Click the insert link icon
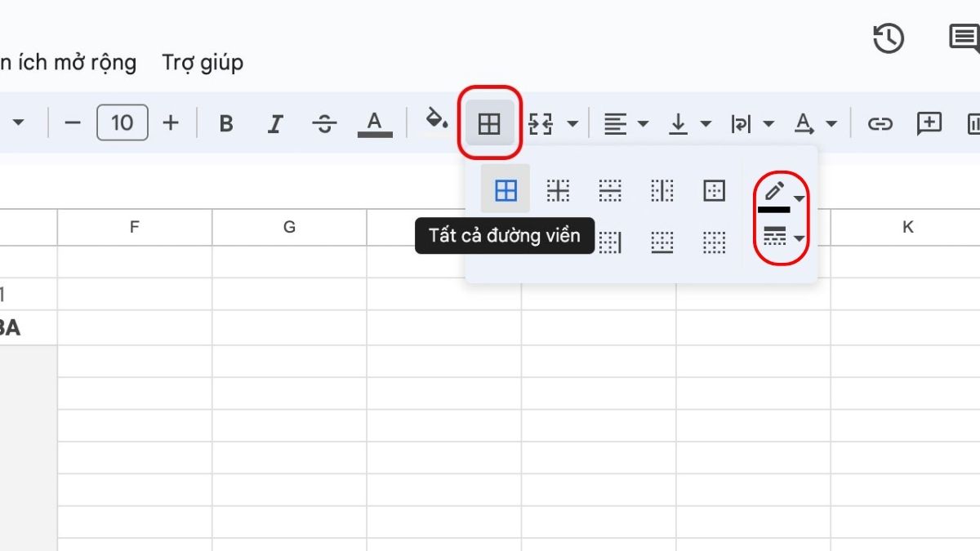Viewport: 980px width, 551px height. (880, 124)
